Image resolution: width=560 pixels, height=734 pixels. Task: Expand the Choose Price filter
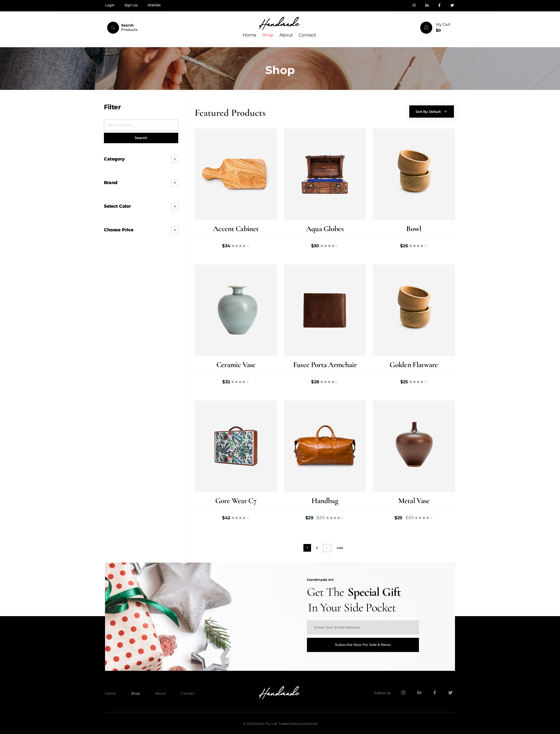[x=175, y=230]
